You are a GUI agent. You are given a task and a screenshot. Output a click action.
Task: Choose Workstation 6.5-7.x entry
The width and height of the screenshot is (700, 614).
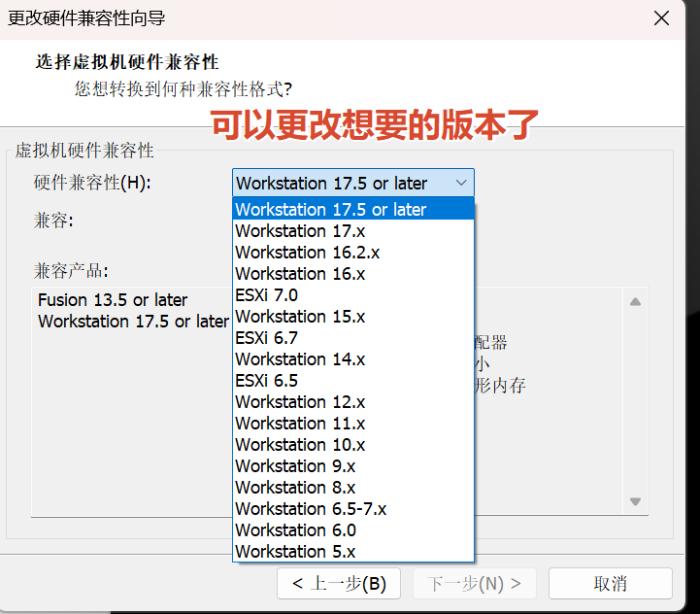tap(353, 509)
